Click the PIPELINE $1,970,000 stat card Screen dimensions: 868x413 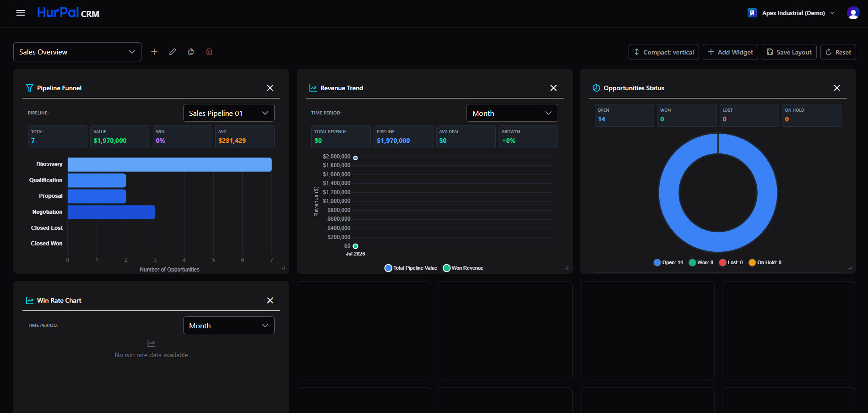tap(403, 137)
